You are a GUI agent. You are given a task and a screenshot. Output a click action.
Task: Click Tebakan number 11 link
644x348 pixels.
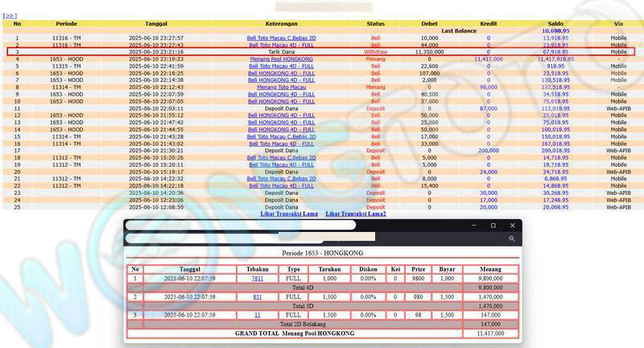click(x=258, y=315)
